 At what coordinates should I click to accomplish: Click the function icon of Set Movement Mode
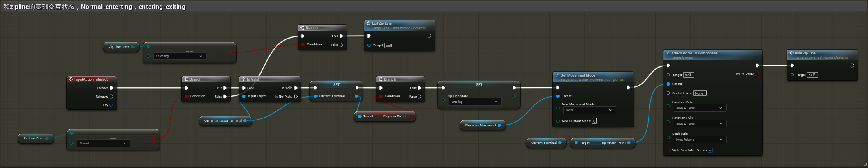click(557, 75)
